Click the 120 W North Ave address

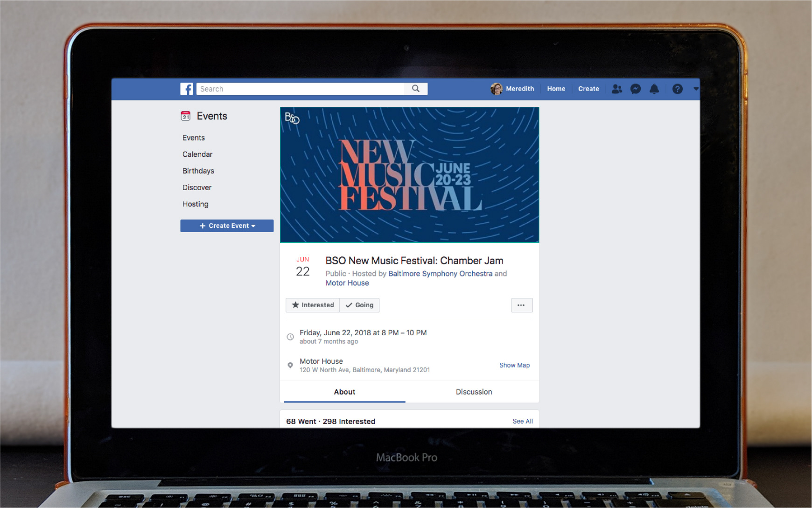coord(364,370)
